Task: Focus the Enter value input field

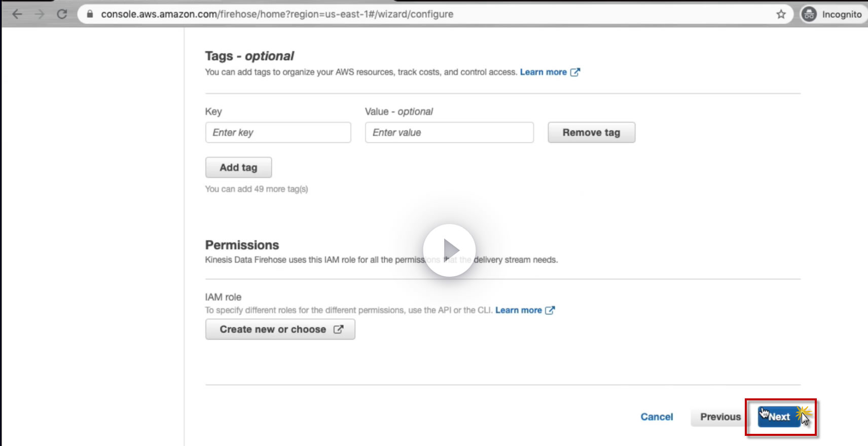Action: point(449,132)
